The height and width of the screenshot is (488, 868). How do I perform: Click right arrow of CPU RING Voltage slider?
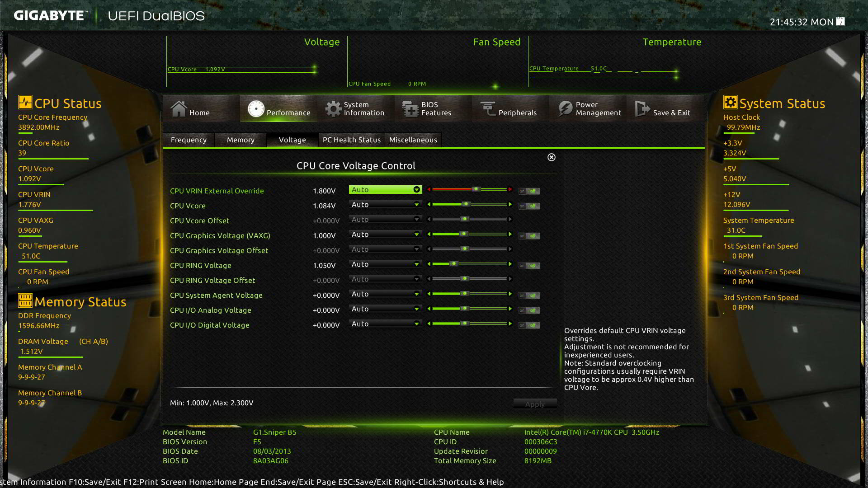[x=510, y=264]
